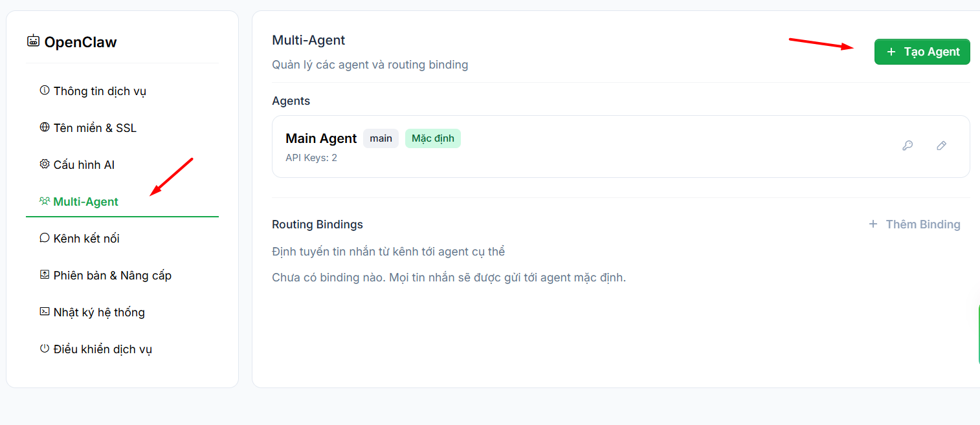Click the Mặc định badge on Main Agent
980x425 pixels.
(432, 138)
